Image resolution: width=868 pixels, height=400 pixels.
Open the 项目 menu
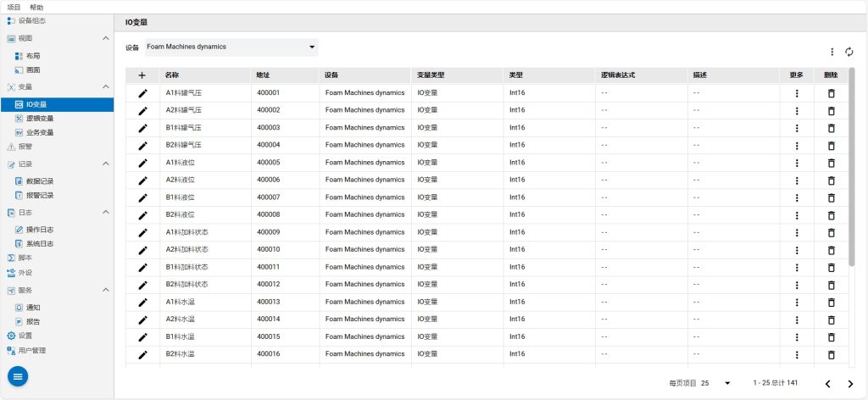coord(14,7)
